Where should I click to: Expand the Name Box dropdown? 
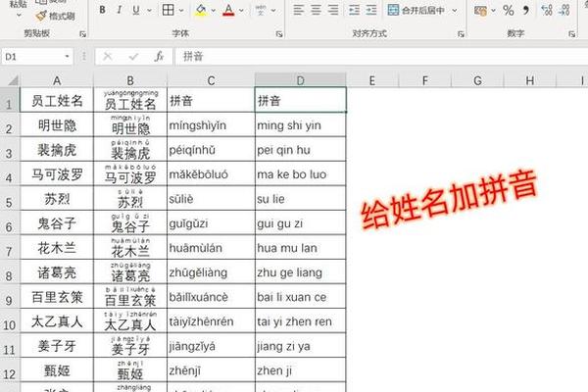coord(67,57)
